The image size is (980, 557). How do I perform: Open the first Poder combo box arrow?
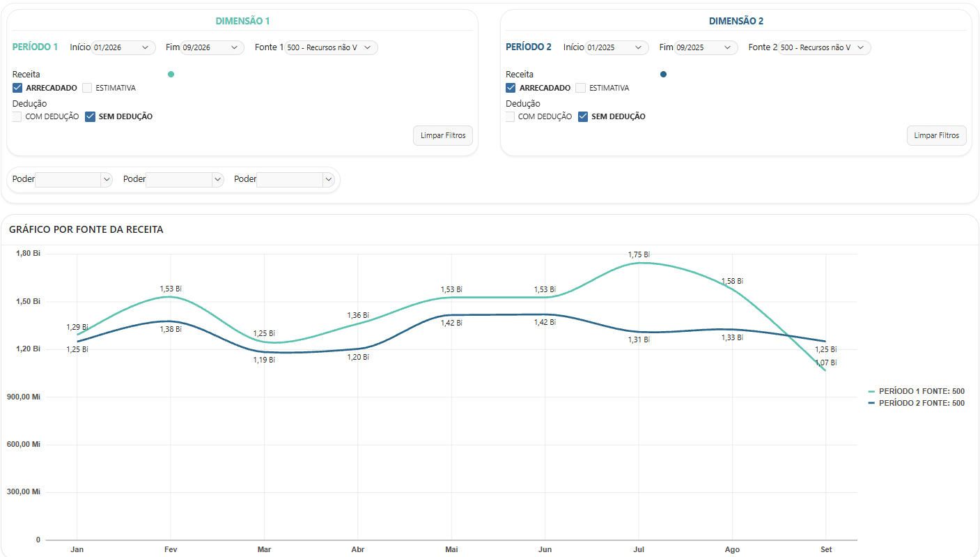click(x=107, y=179)
